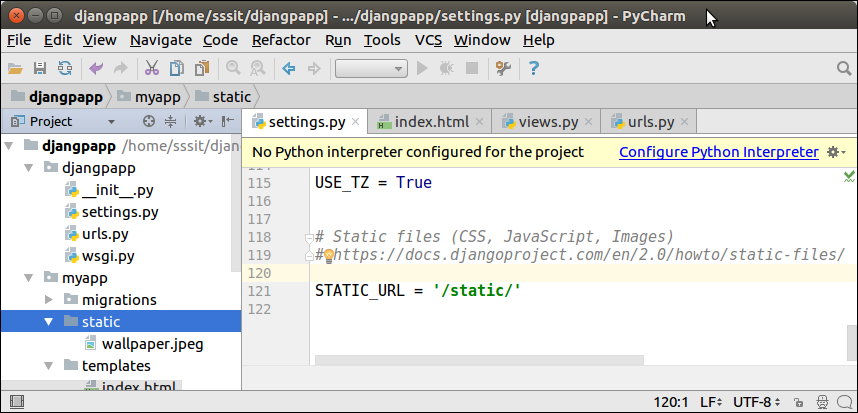Viewport: 858px width, 413px height.
Task: Click the Cut scissors icon
Action: 152,68
